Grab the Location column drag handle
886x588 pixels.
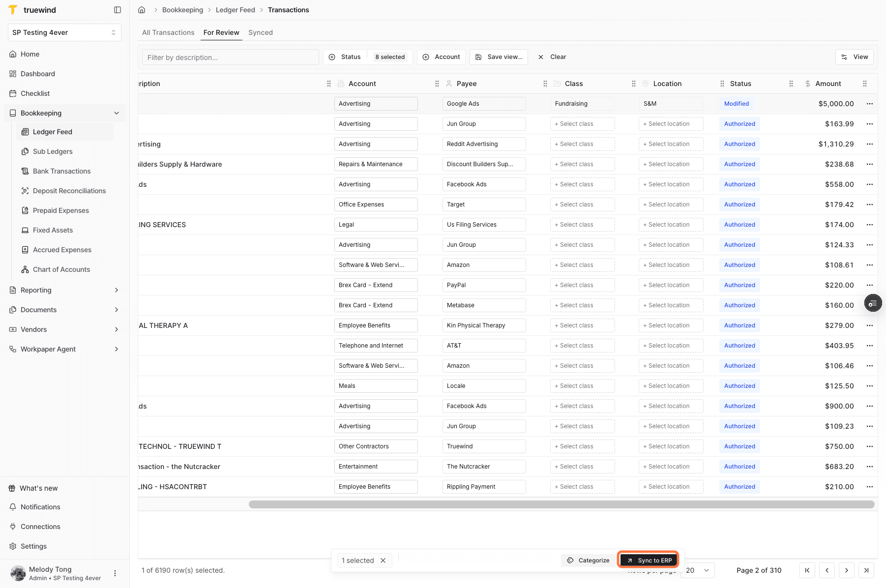coord(722,84)
